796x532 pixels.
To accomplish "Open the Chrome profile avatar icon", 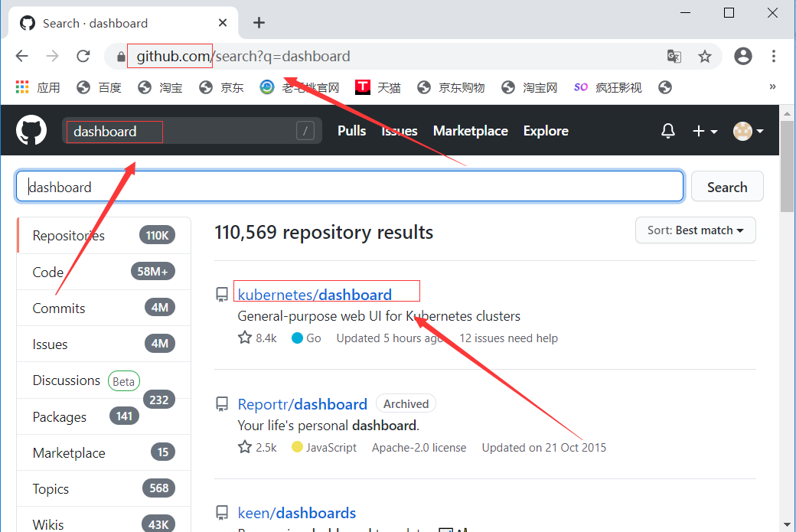I will (x=742, y=56).
